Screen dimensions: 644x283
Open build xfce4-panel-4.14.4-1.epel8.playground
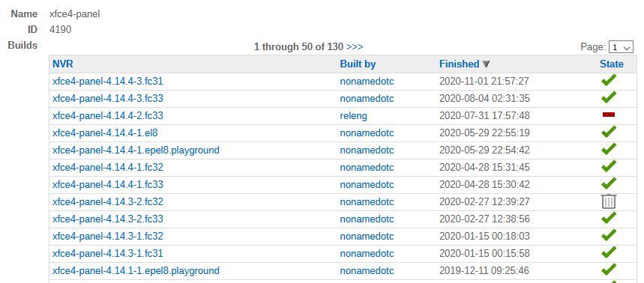tap(136, 150)
